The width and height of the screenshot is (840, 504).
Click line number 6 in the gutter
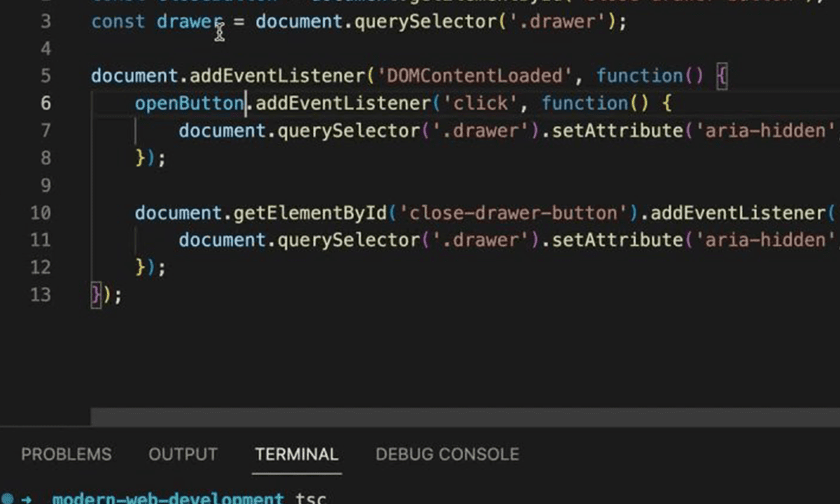coord(45,103)
